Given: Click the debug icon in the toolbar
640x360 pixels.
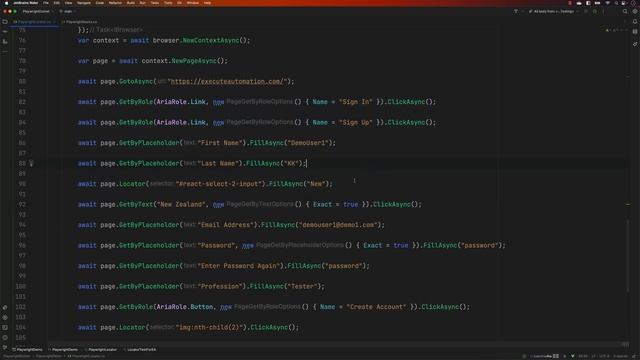Looking at the screenshot, I should click(595, 11).
